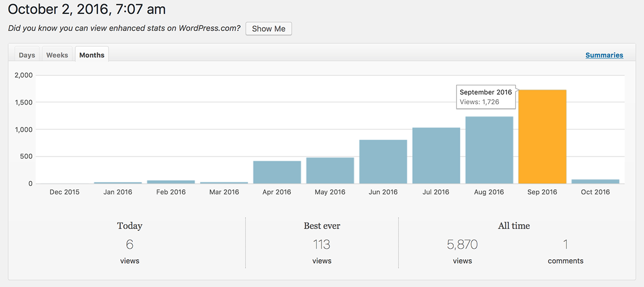Click the Oct 2016 axis label
644x287 pixels.
pos(595,192)
